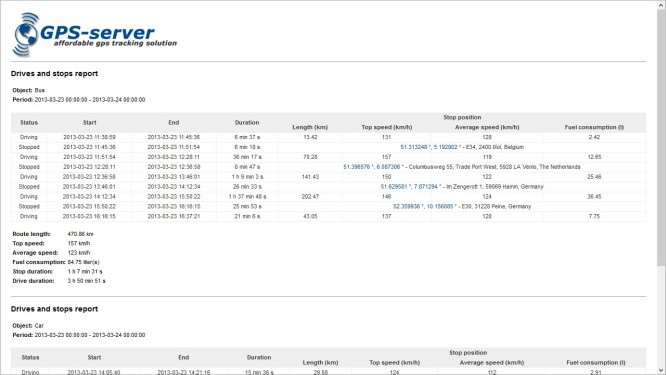Viewport: 666px width, 375px height.
Task: Select the duration cell 6 min 37 s
Action: 247,137
